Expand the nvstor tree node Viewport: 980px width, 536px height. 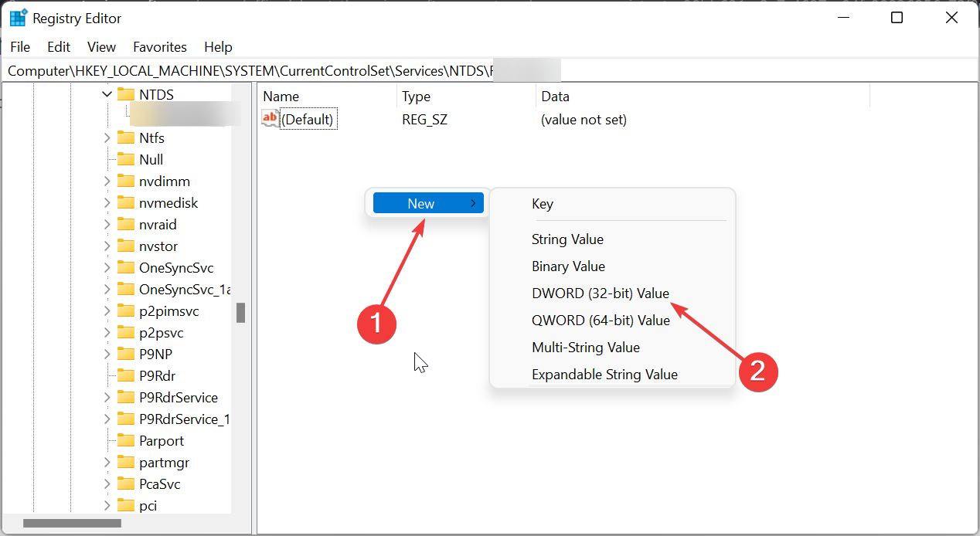pos(107,246)
